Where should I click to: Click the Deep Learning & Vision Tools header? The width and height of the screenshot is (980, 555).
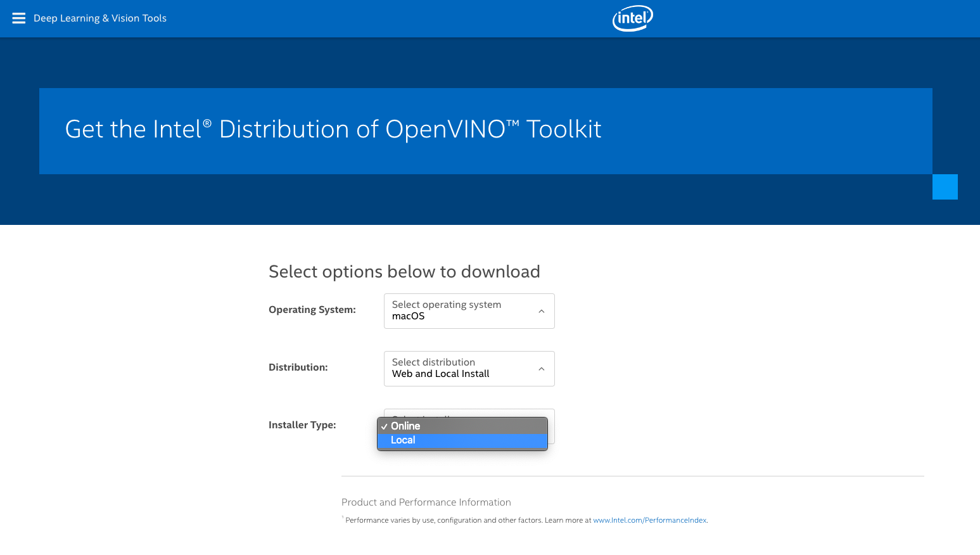tap(99, 18)
